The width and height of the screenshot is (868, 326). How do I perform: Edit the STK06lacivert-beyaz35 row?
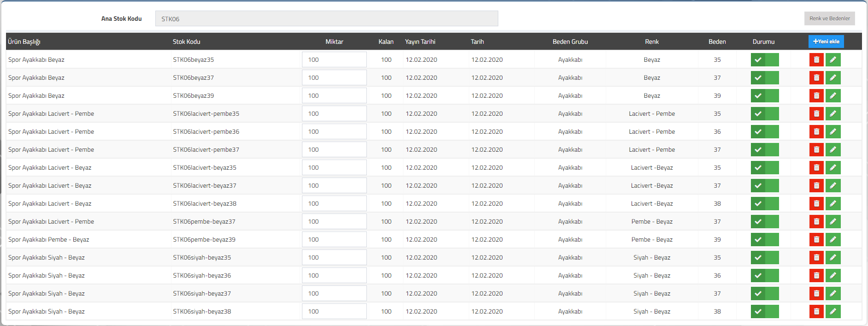coord(833,168)
